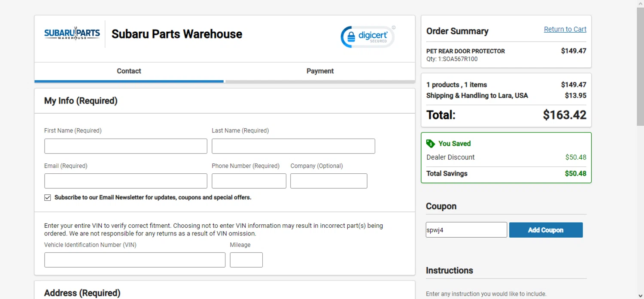
Task: Click the My Info (Required) heading
Action: coord(81,101)
